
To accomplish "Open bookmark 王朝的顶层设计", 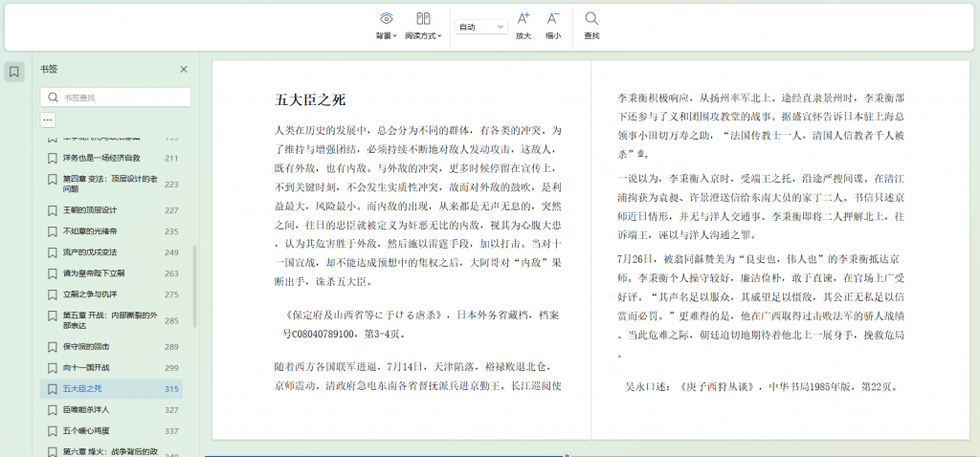I will point(89,210).
